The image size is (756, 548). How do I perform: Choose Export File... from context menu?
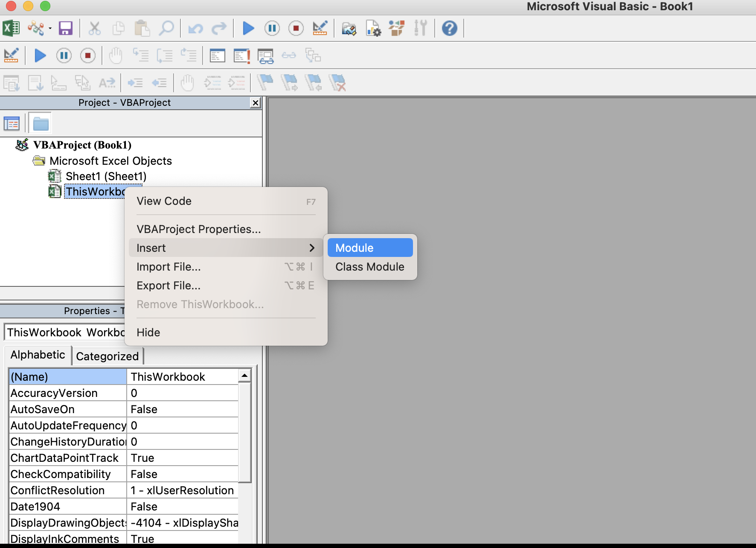226,286
